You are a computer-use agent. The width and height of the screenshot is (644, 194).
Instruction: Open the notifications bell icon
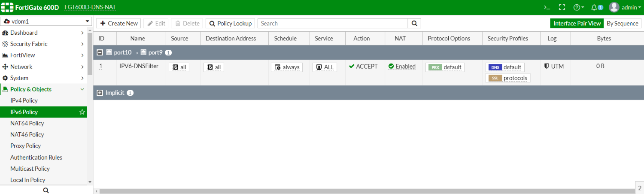tap(597, 7)
